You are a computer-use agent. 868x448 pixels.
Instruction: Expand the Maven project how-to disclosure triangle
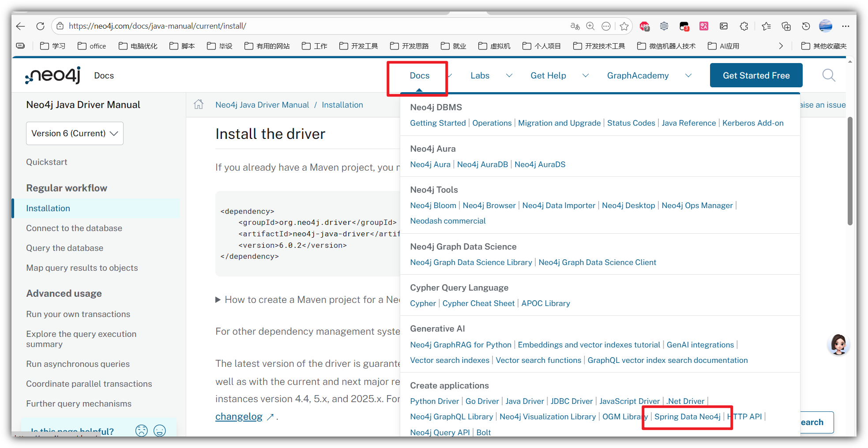(x=218, y=300)
